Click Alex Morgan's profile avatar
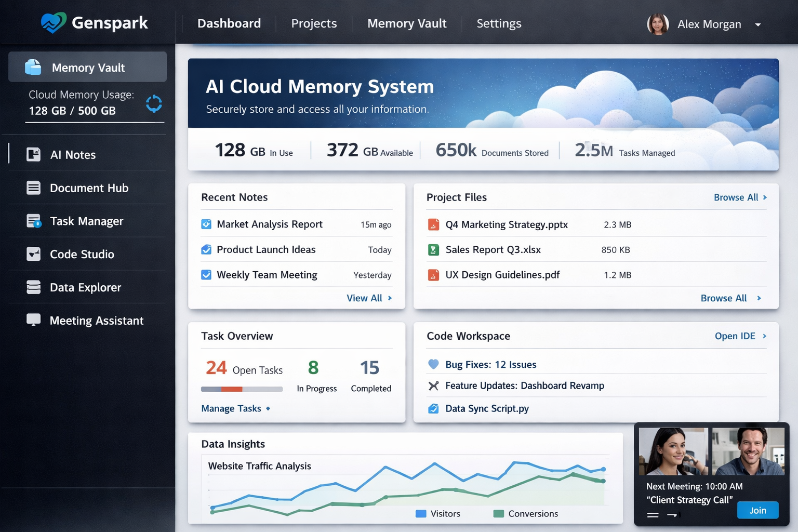 pos(658,24)
